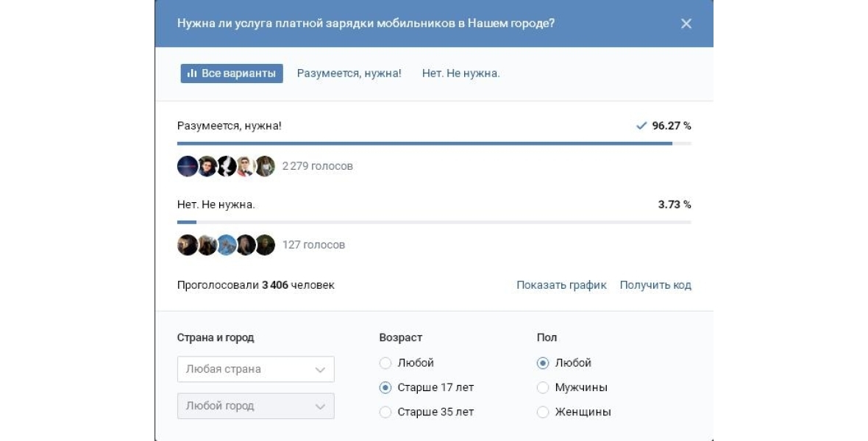The height and width of the screenshot is (441, 868).
Task: Open third voter avatar beside 127 голосов
Action: tap(227, 245)
